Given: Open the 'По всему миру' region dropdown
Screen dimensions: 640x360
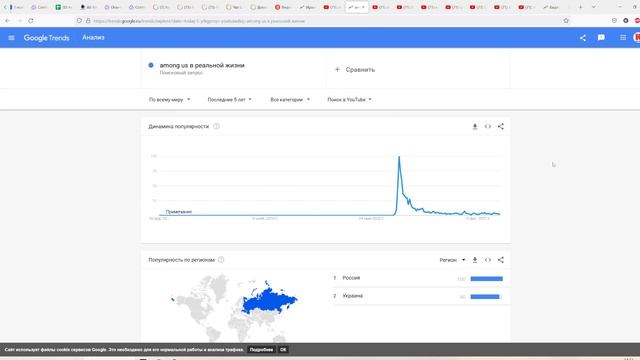Looking at the screenshot, I should [x=169, y=100].
